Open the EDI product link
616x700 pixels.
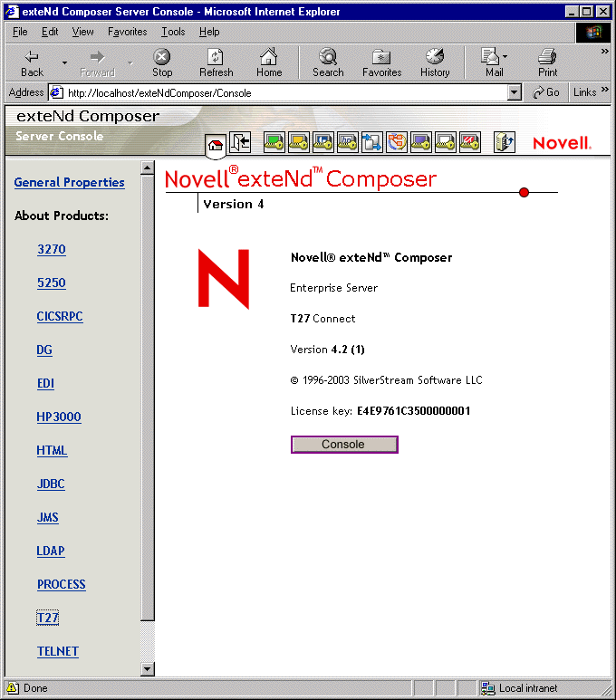45,383
